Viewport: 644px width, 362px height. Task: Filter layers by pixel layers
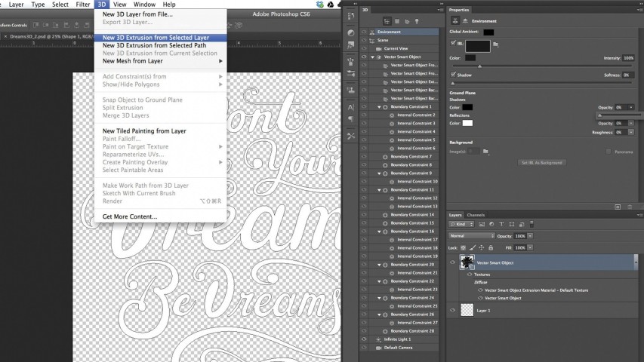coord(482,224)
